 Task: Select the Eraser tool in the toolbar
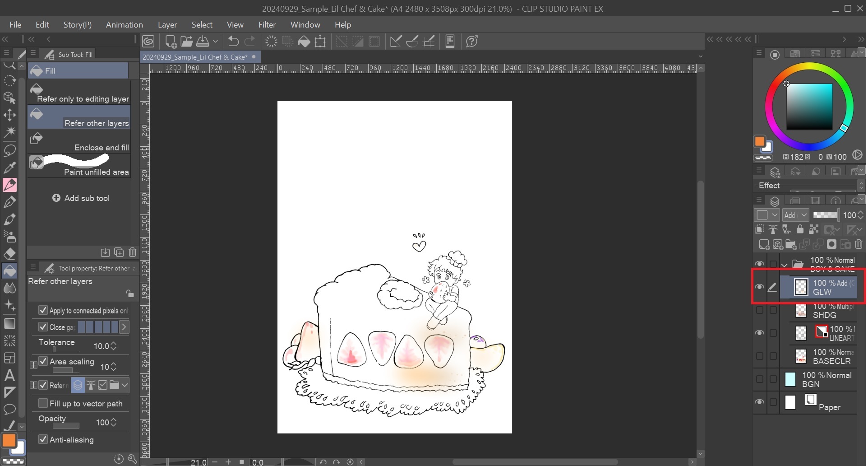coord(9,254)
